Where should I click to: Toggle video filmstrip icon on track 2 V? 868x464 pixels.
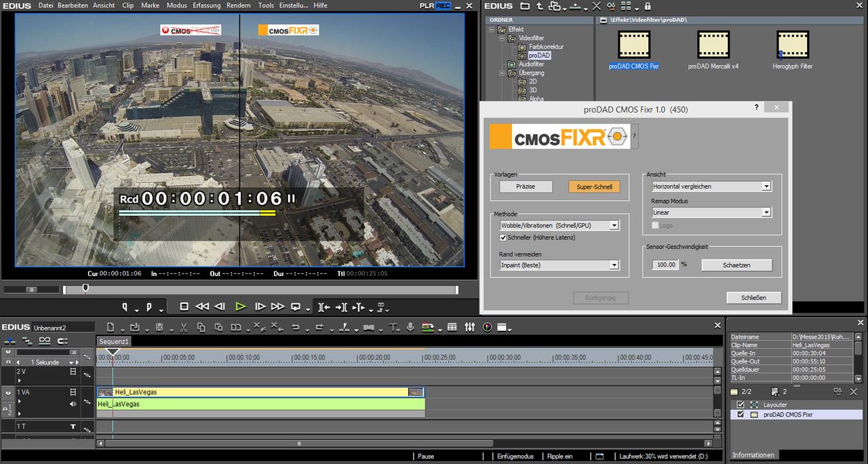pyautogui.click(x=73, y=372)
